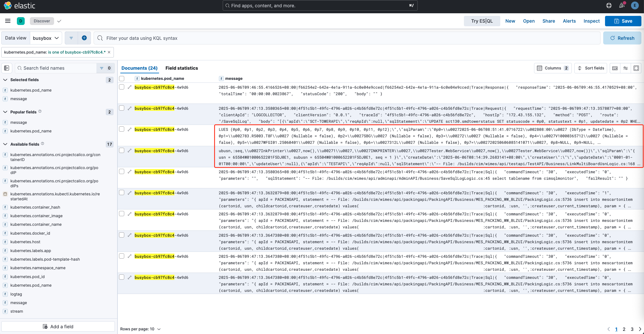
Task: Add a new filter using the plus icon
Action: click(x=84, y=38)
